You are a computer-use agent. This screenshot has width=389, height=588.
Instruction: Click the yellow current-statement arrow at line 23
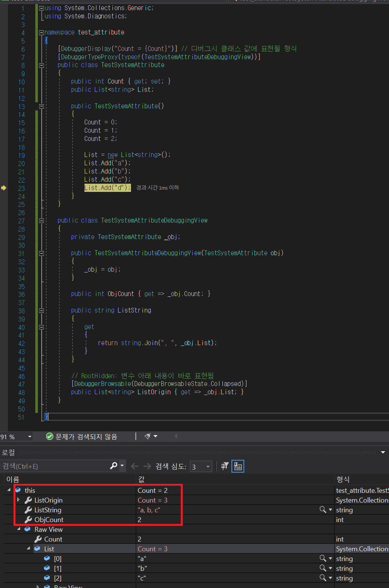tap(4, 188)
